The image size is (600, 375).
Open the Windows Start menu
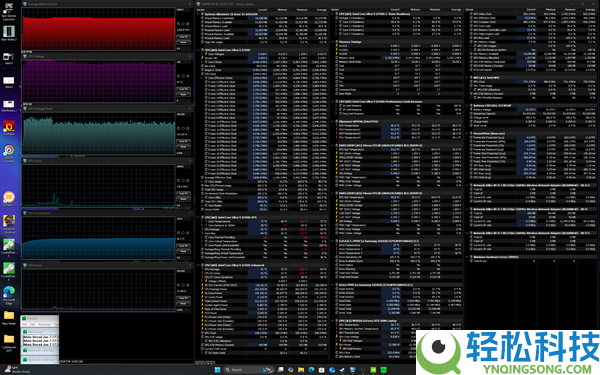[217, 370]
